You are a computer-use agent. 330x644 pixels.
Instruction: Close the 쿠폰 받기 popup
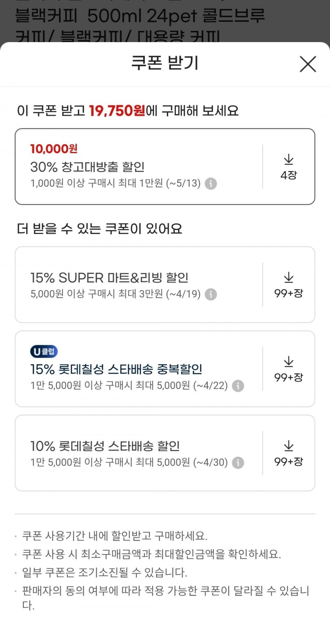click(308, 64)
